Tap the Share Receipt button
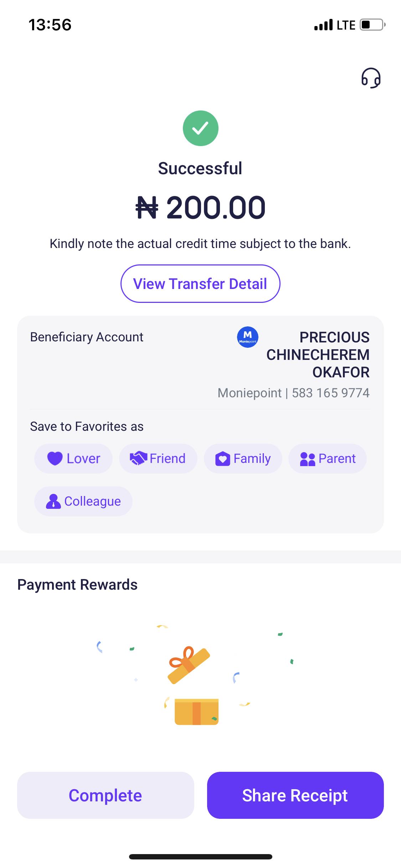This screenshot has height=868, width=401. coord(295,795)
